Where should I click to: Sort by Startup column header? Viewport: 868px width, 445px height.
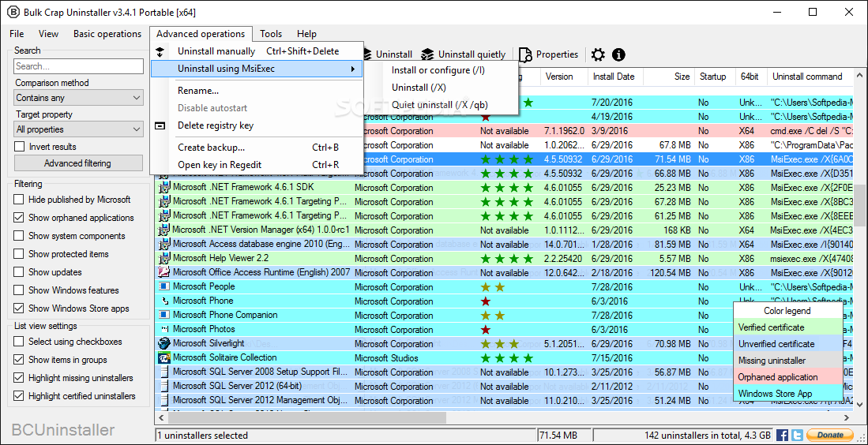coord(713,77)
